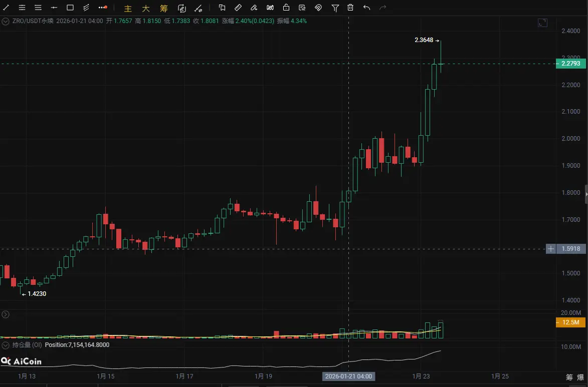Click the 振幅 4.34% amplitude value
The image size is (588, 387).
(292, 21)
